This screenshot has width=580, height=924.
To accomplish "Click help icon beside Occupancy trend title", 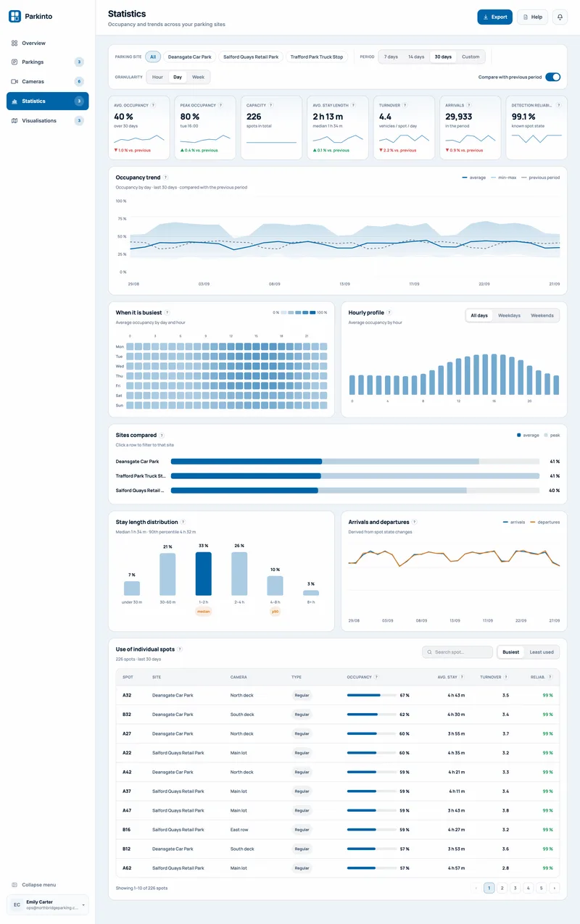I will coord(165,178).
